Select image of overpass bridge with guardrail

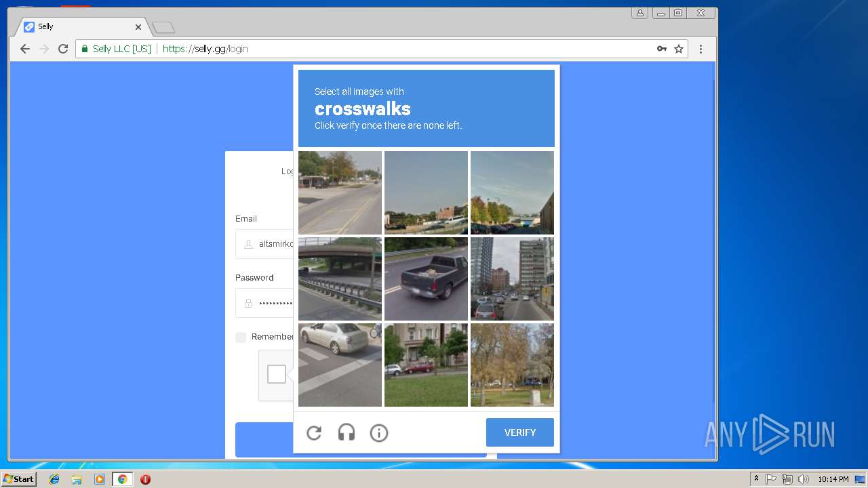click(340, 279)
